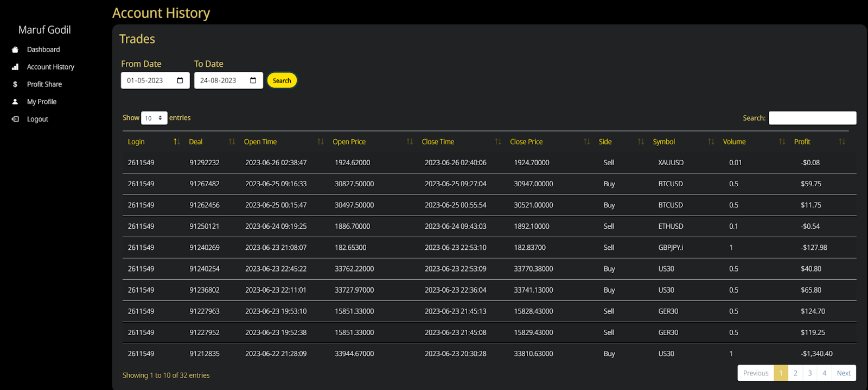The image size is (868, 390).
Task: Click close time 2023-06-23 20:30:28
Action: point(455,353)
